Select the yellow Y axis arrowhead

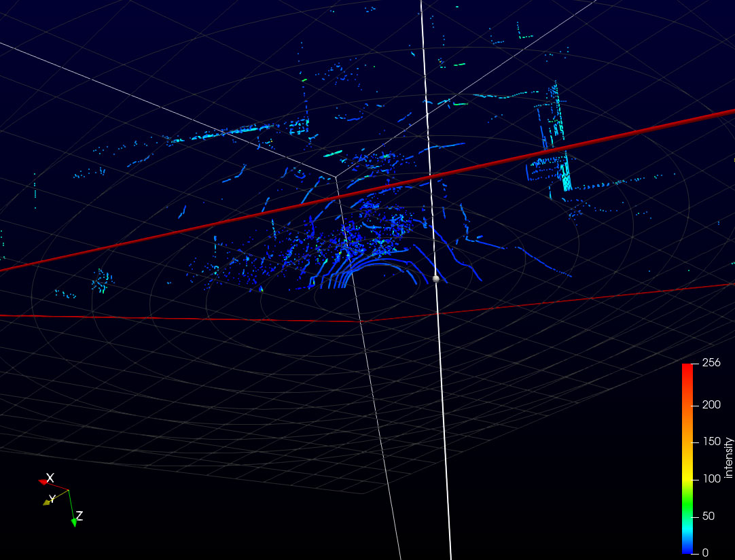click(47, 502)
